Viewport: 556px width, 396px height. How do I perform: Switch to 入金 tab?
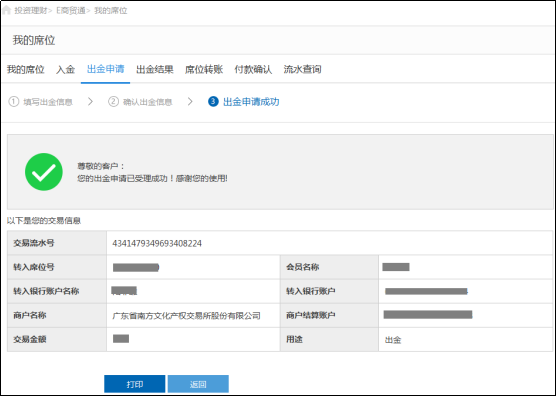(66, 69)
